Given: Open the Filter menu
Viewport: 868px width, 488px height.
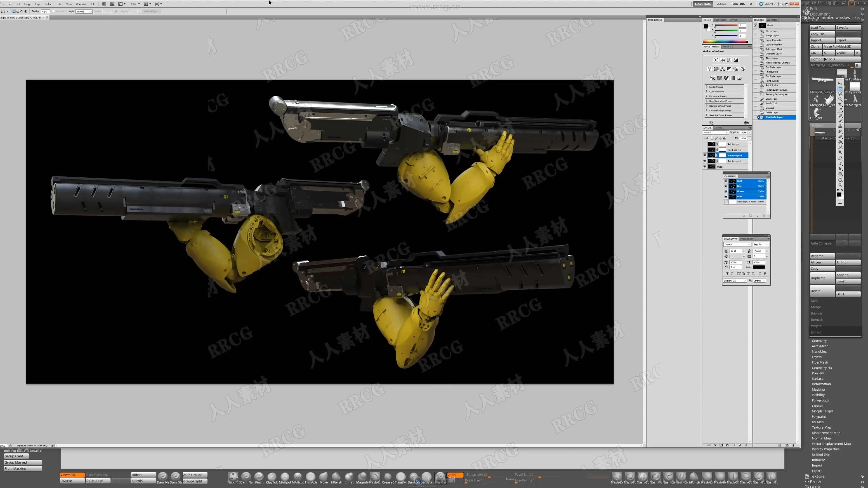Looking at the screenshot, I should 59,4.
